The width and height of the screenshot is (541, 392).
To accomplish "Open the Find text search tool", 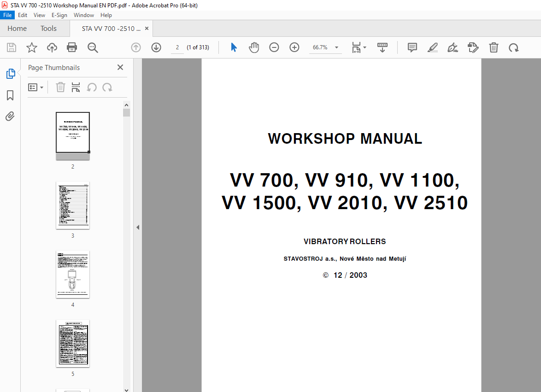I will 93,47.
